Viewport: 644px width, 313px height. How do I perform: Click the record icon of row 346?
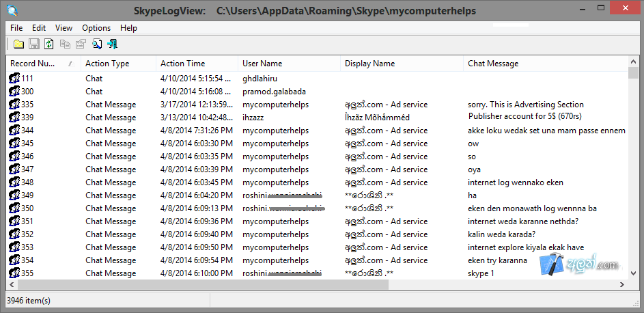click(14, 156)
